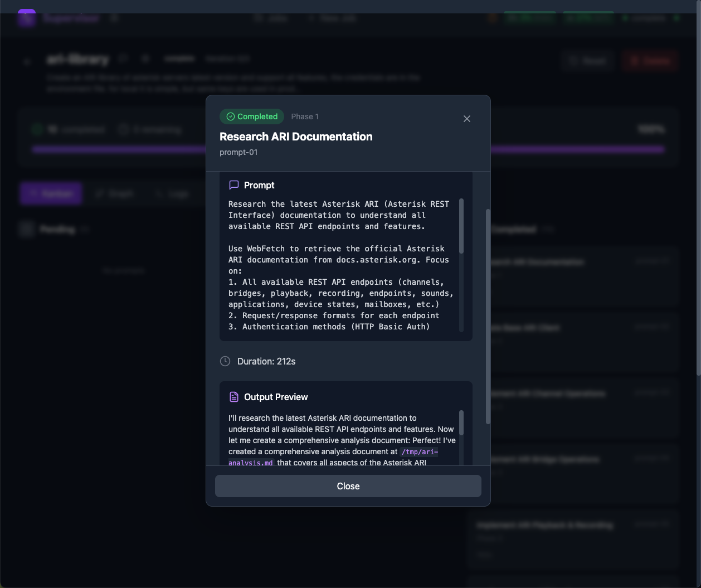This screenshot has width=701, height=588.
Task: Click the copy icon beside the ari-library title
Action: pyautogui.click(x=123, y=58)
